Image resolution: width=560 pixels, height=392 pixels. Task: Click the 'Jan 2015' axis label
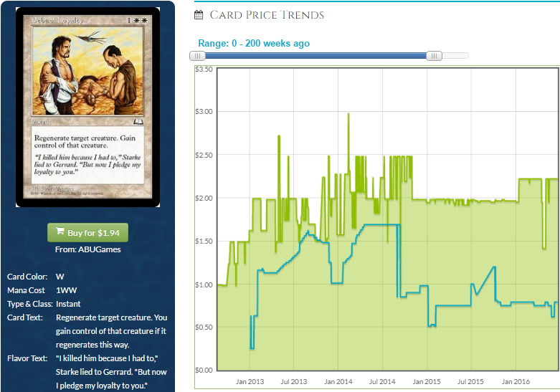tap(427, 382)
